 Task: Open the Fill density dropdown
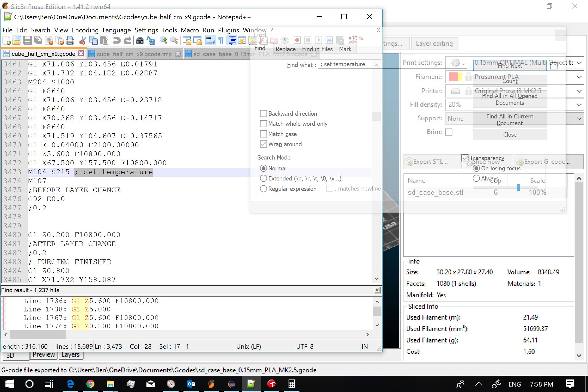pos(579,105)
